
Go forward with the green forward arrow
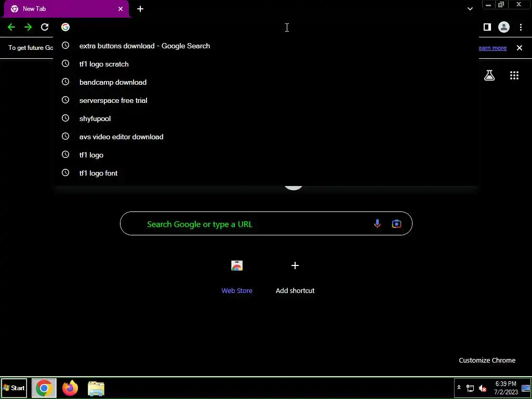(x=28, y=27)
